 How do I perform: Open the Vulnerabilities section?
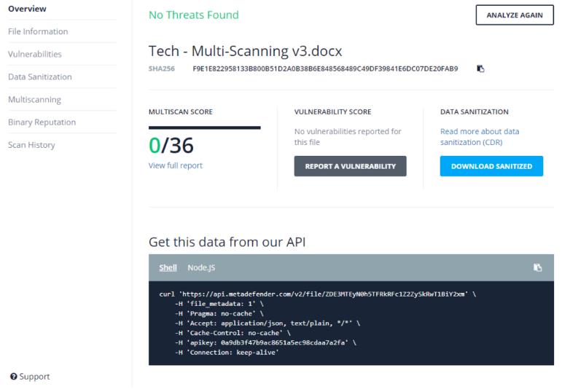[35, 54]
